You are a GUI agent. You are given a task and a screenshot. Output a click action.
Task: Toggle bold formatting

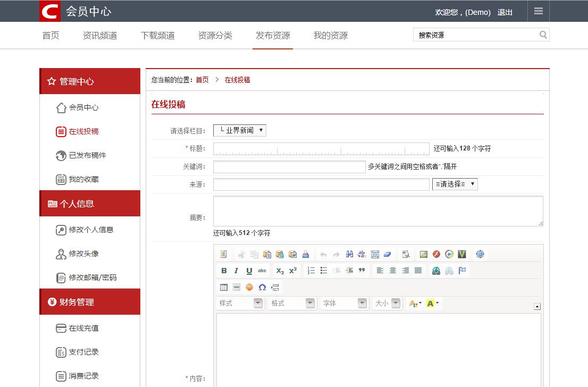(x=224, y=271)
